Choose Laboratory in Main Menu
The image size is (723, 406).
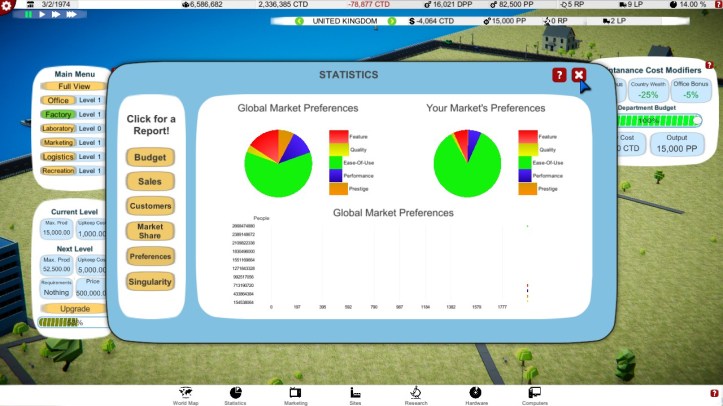pos(58,129)
